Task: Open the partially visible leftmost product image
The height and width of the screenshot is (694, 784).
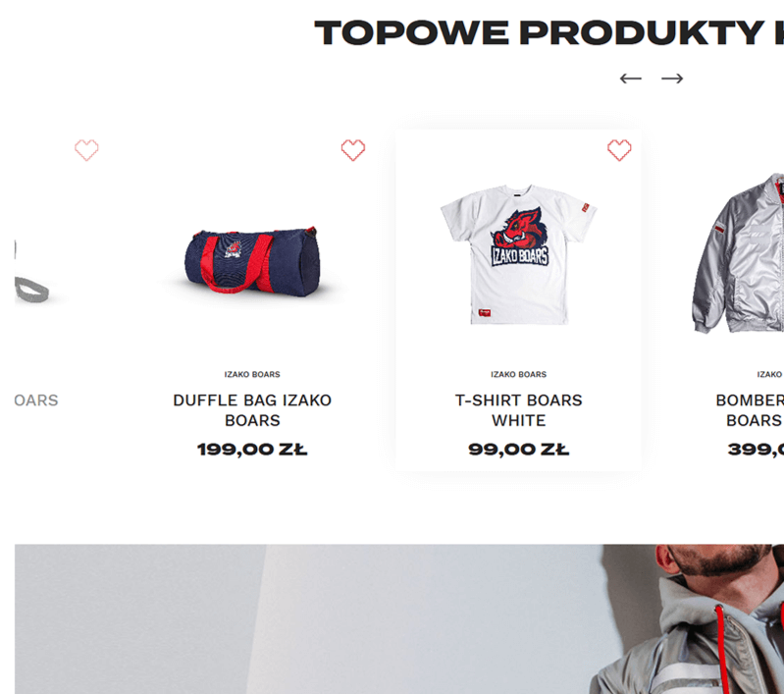Action: click(32, 271)
